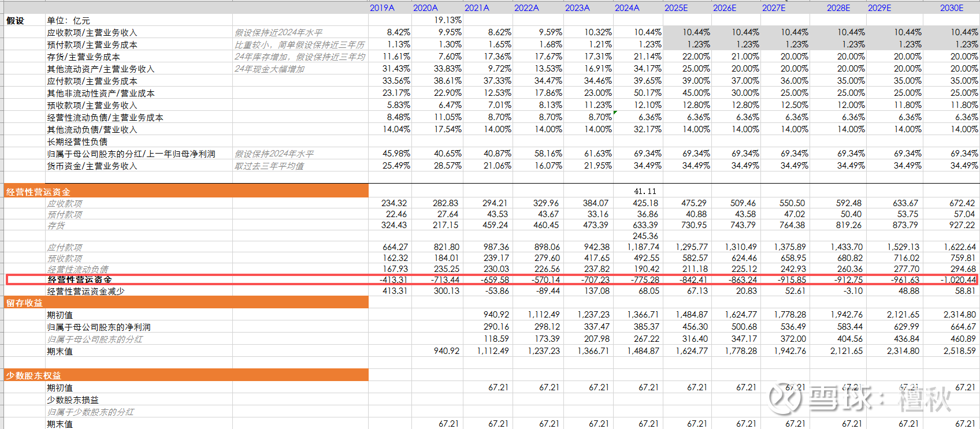Click the italic 存货 row label

56,226
